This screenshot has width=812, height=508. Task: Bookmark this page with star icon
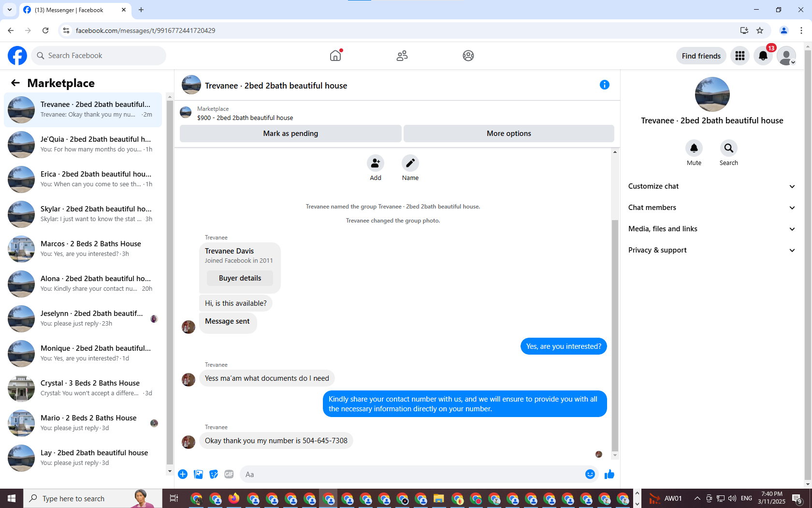click(760, 30)
